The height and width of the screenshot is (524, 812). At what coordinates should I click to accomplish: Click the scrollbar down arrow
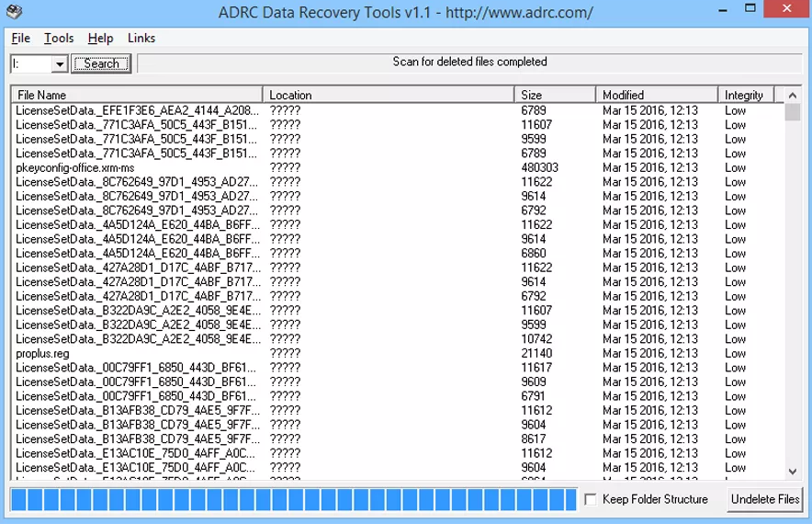793,471
